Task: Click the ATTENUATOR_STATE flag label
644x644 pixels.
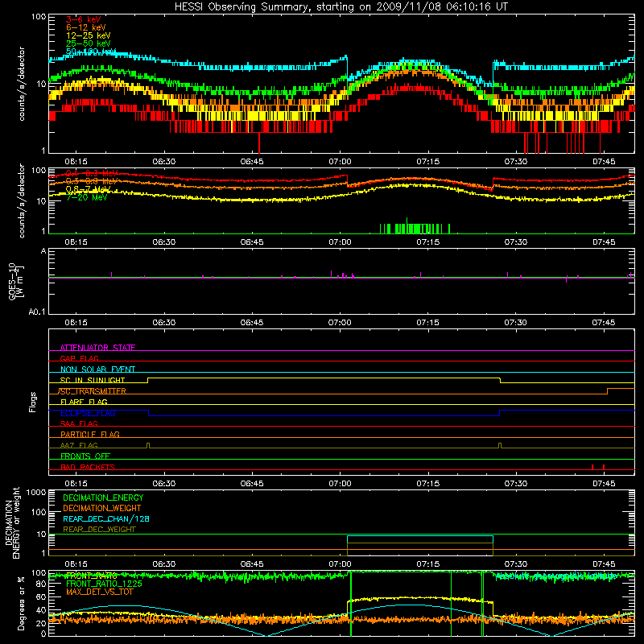Action: (x=97, y=348)
